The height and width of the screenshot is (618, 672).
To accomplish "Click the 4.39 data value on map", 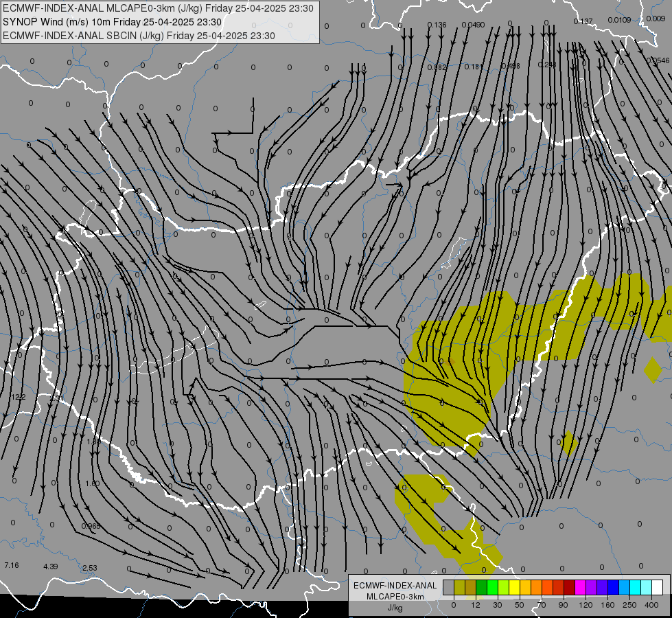I will (51, 566).
